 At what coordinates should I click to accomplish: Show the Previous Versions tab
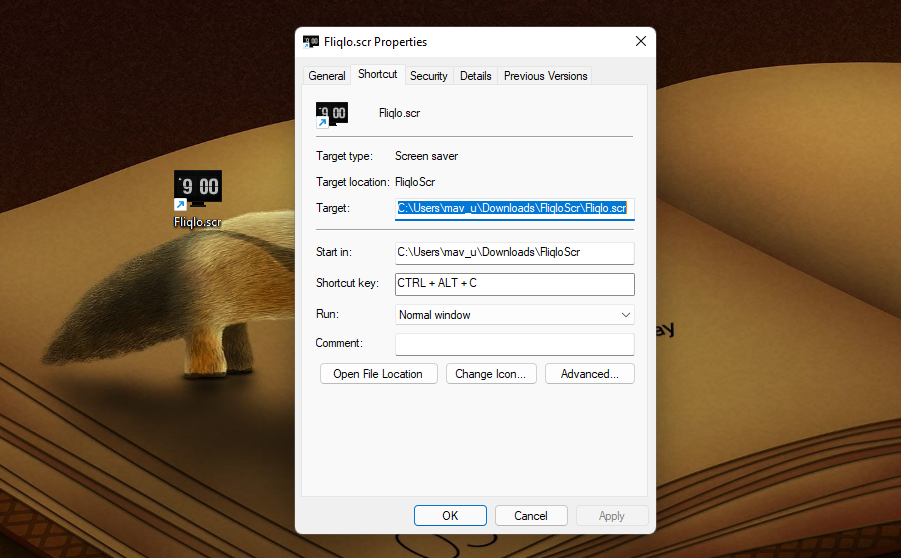[545, 76]
